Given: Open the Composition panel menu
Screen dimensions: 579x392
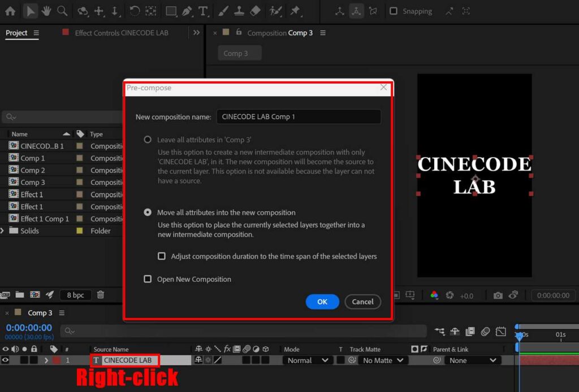Looking at the screenshot, I should coord(323,33).
